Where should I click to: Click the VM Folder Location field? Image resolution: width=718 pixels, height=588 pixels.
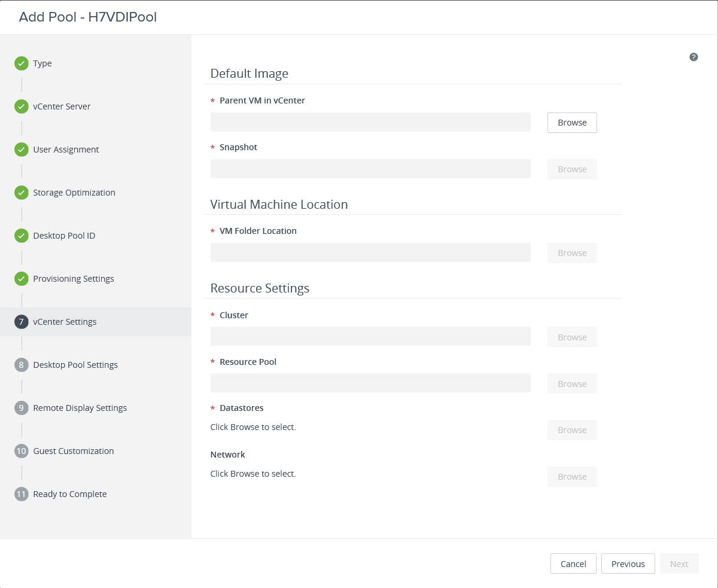pyautogui.click(x=370, y=252)
